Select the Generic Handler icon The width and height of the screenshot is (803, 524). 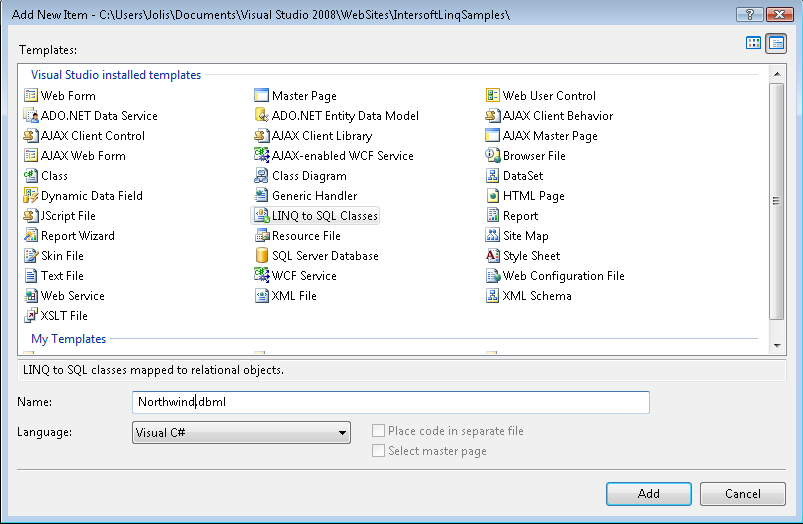point(262,195)
